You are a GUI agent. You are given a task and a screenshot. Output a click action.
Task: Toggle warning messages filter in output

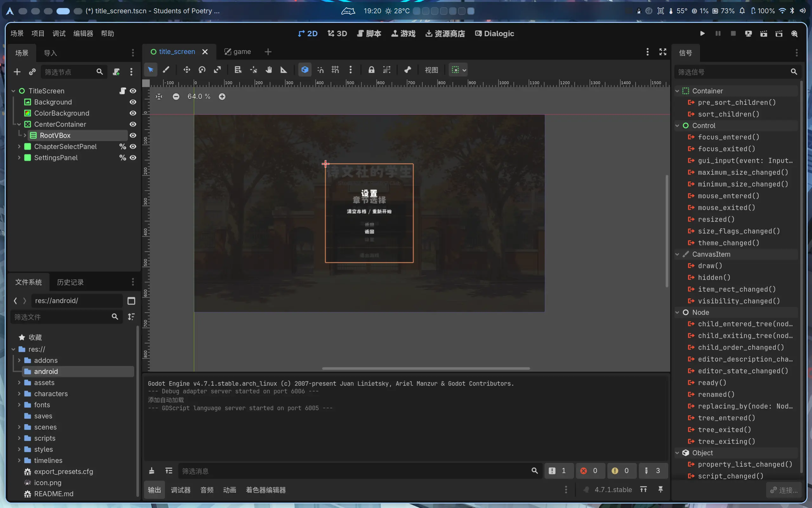(621, 471)
